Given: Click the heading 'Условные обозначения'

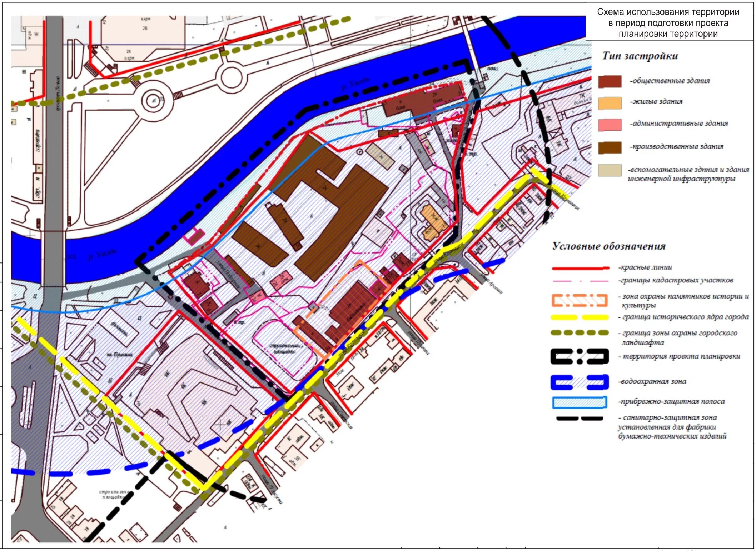Looking at the screenshot, I should point(609,246).
